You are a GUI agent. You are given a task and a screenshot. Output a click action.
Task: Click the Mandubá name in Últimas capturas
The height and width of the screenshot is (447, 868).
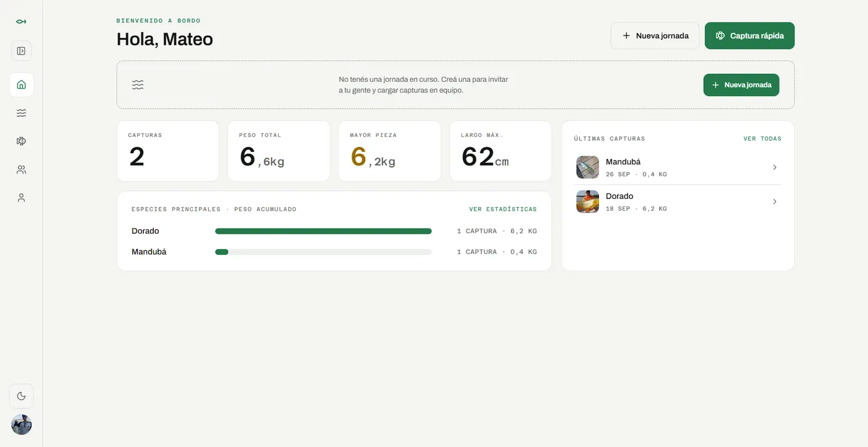click(x=623, y=162)
